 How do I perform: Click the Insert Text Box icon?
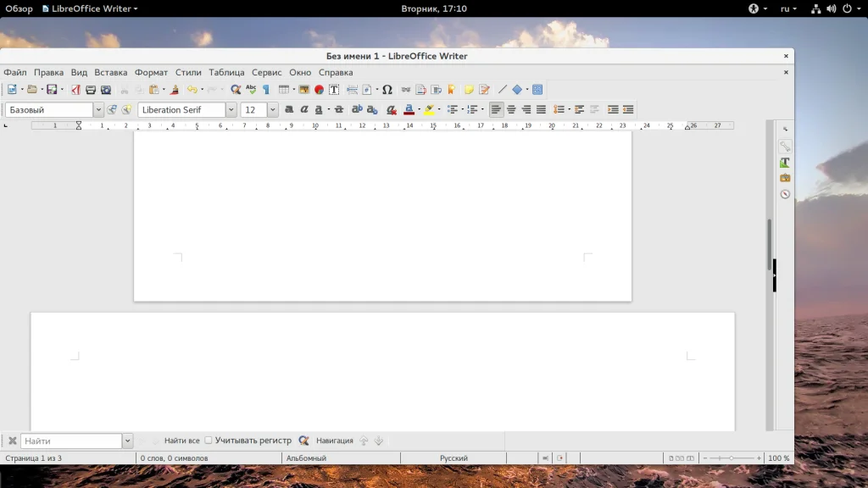click(x=334, y=90)
